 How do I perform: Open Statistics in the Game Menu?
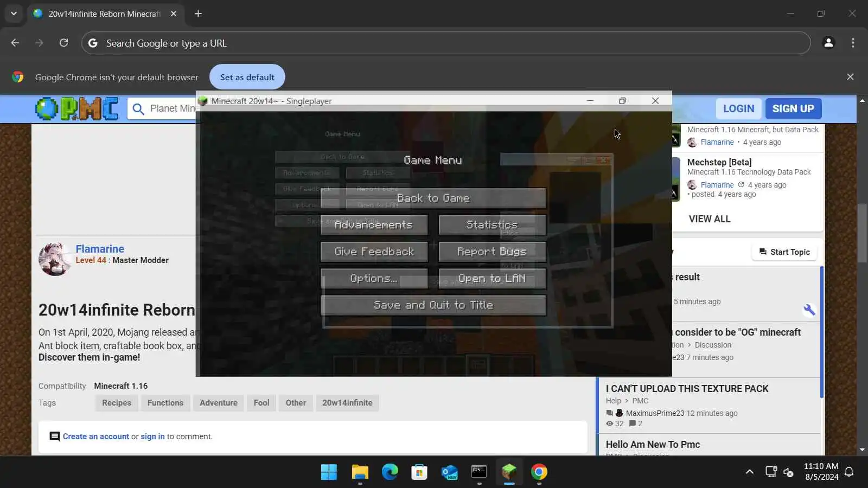(492, 224)
